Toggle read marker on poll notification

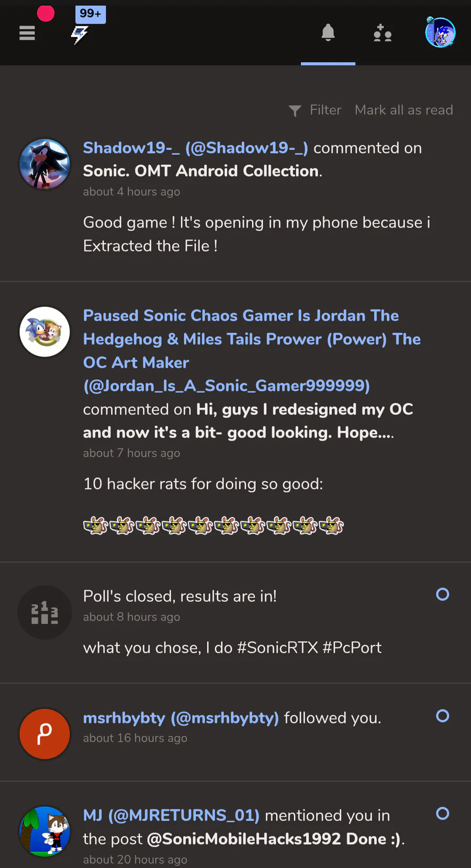pos(443,595)
